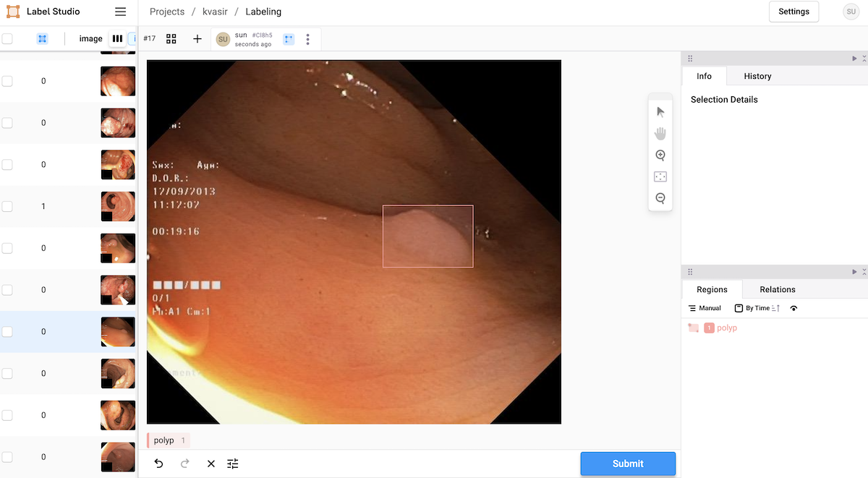Collapse the Regions panel arrow

pos(854,272)
